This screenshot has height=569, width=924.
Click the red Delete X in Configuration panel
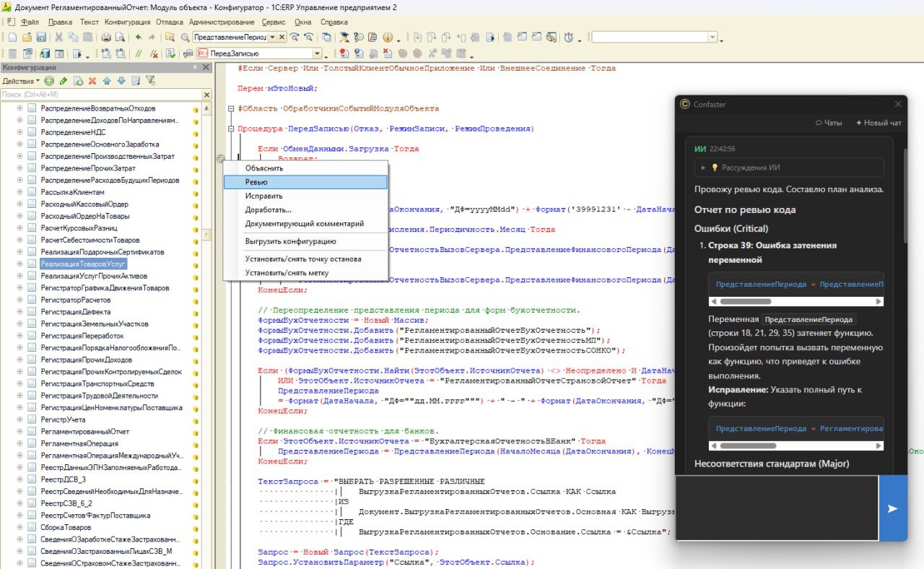coord(92,81)
